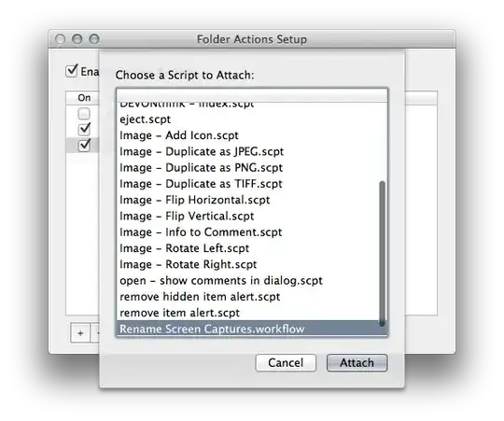Image resolution: width=504 pixels, height=421 pixels.
Task: Choose Image – Duplicate as JPEG.scpt
Action: click(x=252, y=151)
